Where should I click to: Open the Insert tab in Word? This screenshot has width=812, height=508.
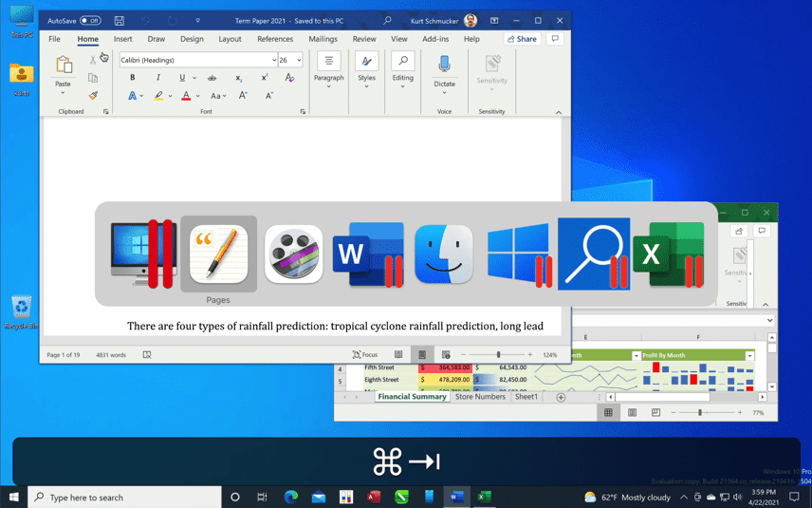[x=122, y=39]
